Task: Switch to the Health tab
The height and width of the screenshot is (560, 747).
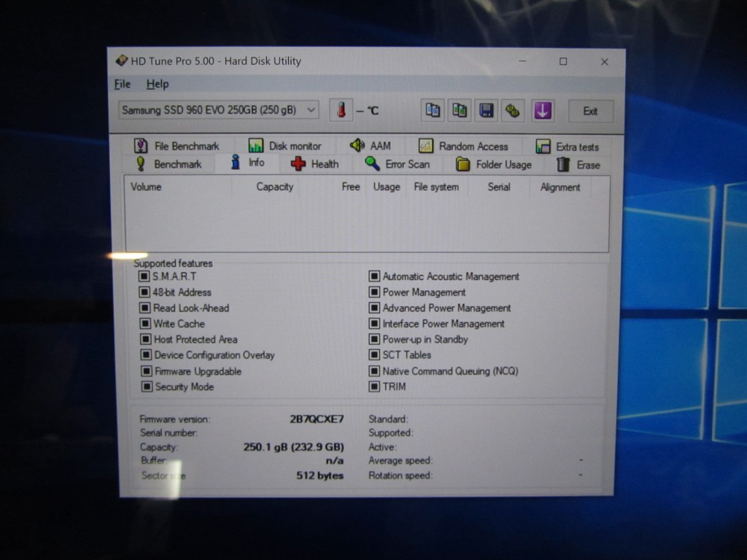Action: pos(315,164)
